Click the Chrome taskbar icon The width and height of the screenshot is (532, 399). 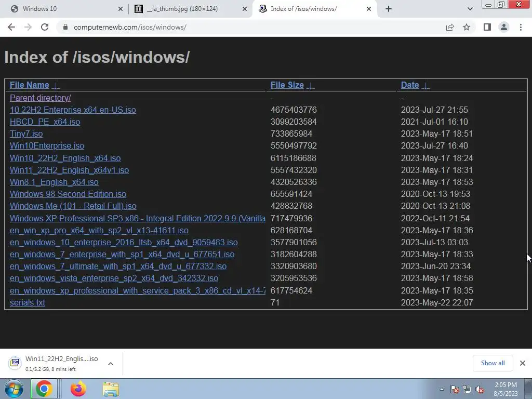[x=44, y=389]
